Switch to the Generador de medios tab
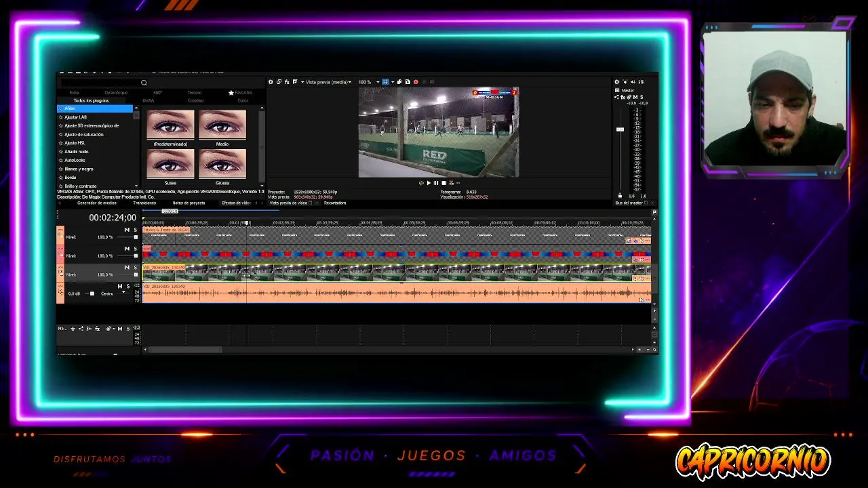Viewport: 868px width, 488px height. (96, 203)
